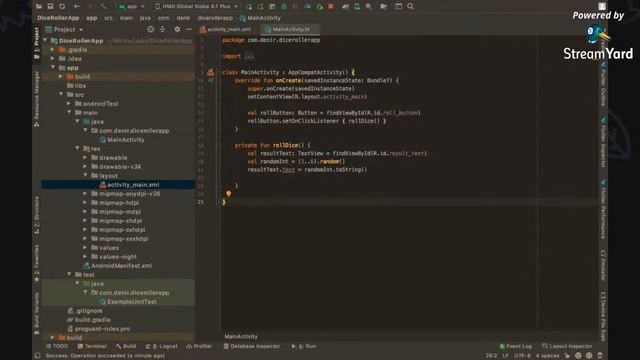Expand the .idea folder arrow
Image resolution: width=640 pixels, height=360 pixels.
click(53, 58)
